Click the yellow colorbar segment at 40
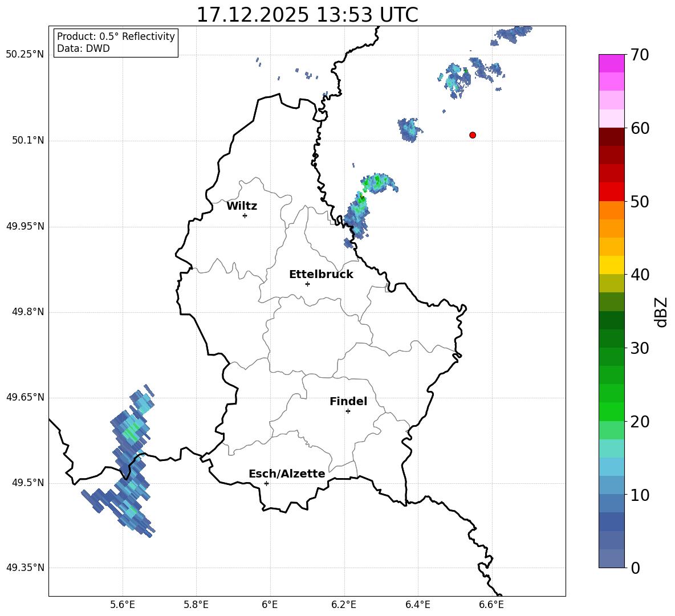Viewport: 675px width, 616px height. (x=612, y=266)
